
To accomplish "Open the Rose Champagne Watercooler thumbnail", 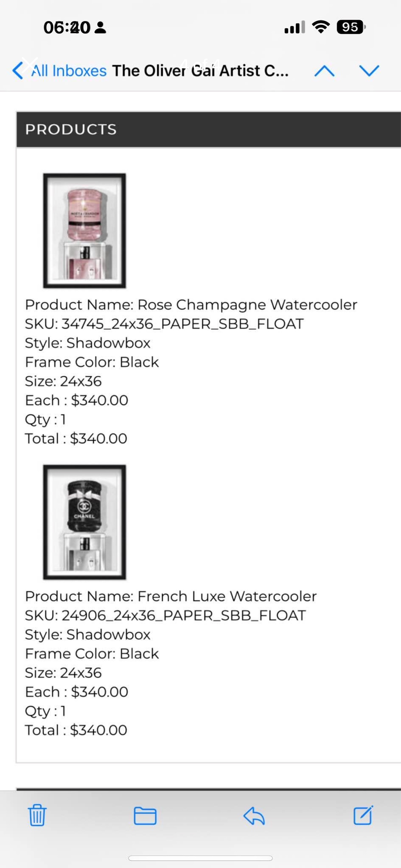I will (x=84, y=231).
